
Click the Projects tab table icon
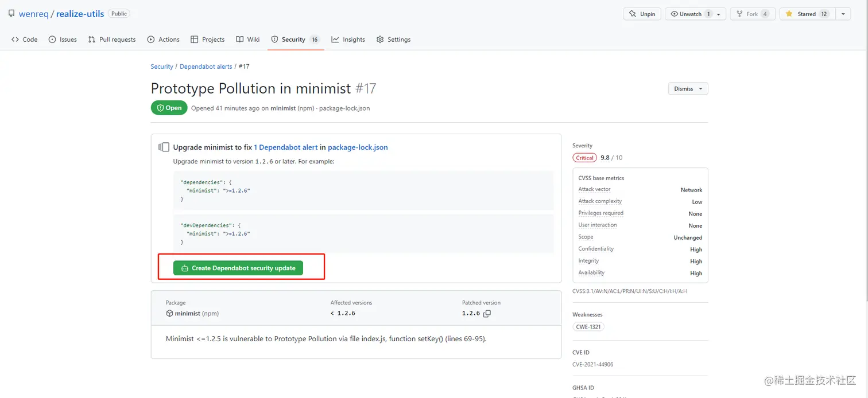click(x=195, y=40)
